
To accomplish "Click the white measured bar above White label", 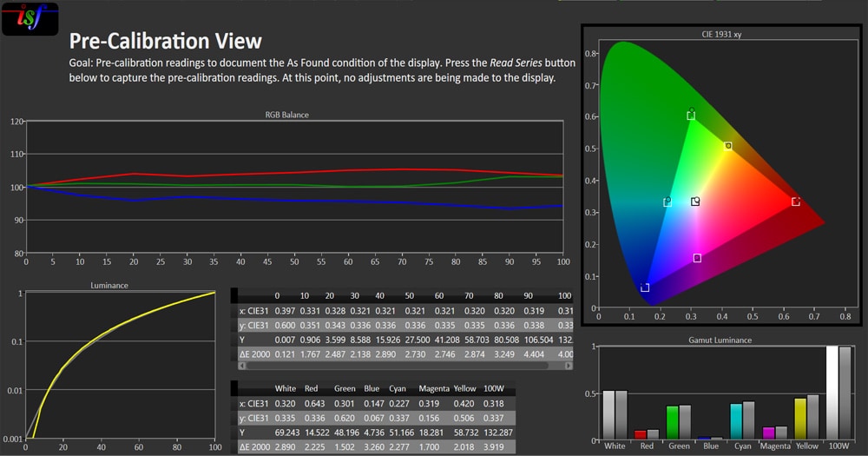I will pos(608,415).
